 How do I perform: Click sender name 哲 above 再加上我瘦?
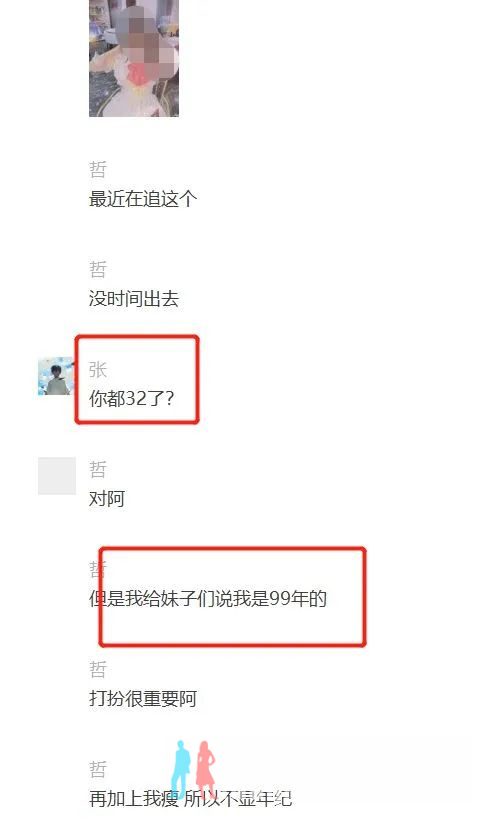click(98, 769)
